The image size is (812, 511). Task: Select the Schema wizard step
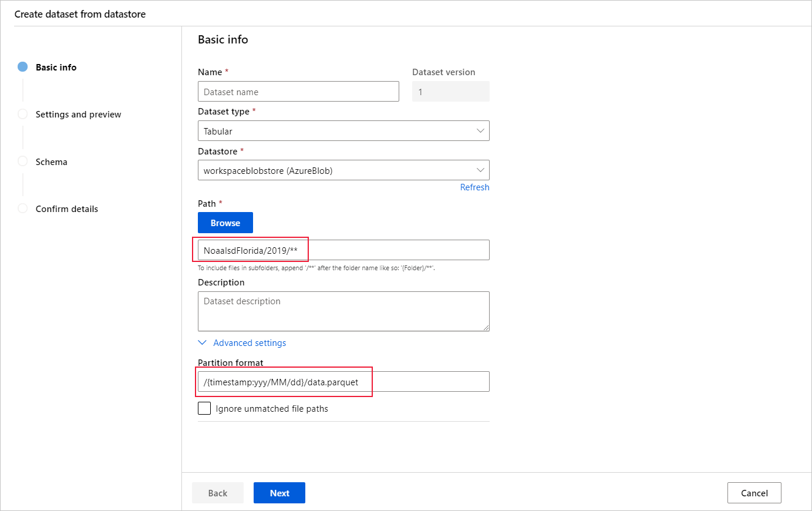click(x=51, y=162)
